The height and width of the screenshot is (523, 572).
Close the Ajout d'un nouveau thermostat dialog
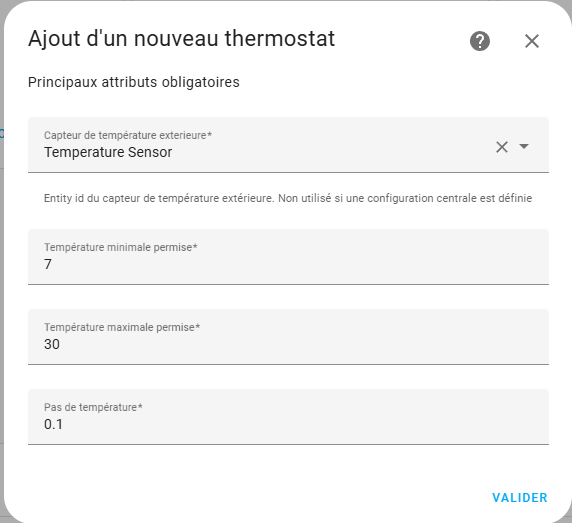(x=532, y=41)
